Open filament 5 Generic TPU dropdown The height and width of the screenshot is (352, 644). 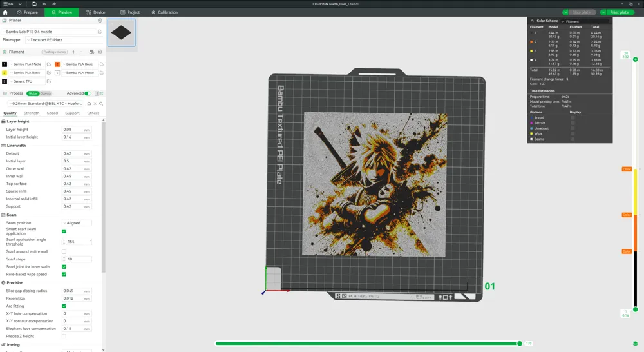(x=26, y=81)
